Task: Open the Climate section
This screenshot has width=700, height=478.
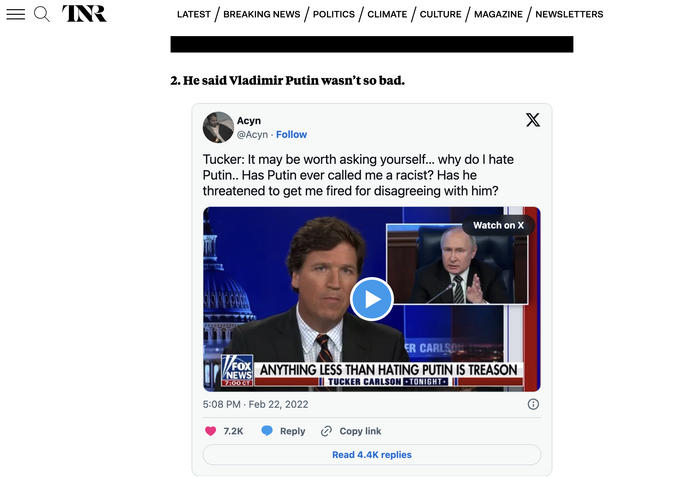Action: click(x=387, y=14)
